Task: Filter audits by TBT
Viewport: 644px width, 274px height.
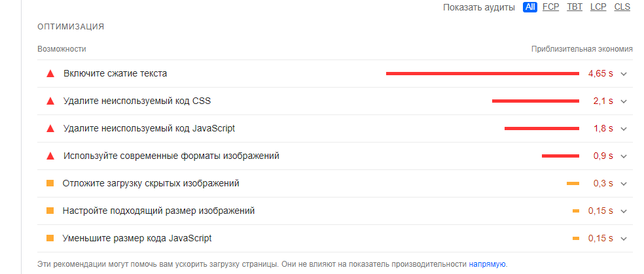Action: click(x=575, y=7)
